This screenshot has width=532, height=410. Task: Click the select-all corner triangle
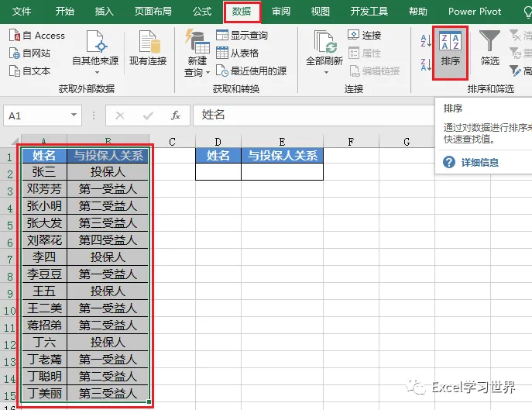coord(15,140)
